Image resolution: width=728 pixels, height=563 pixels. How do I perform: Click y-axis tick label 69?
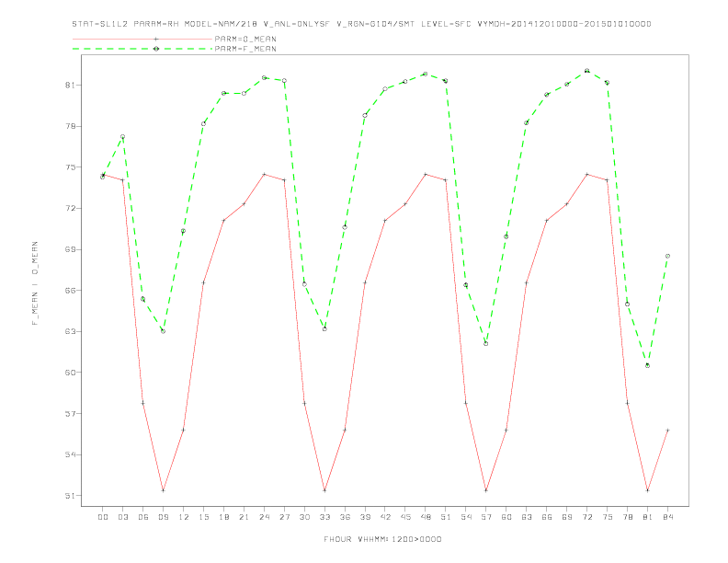coord(70,249)
